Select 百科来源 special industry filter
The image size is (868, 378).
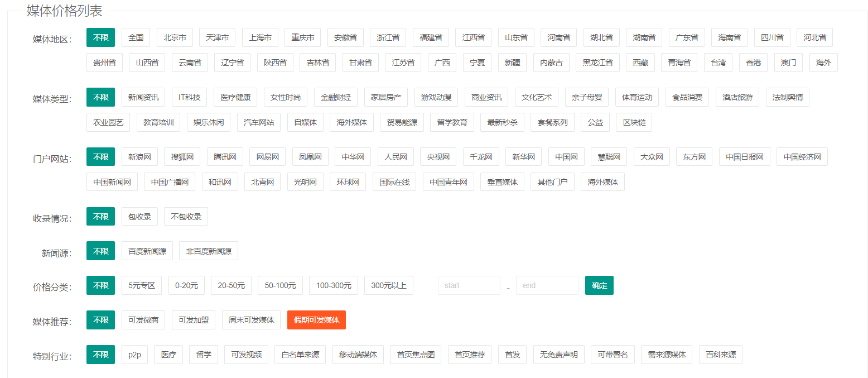coord(721,355)
